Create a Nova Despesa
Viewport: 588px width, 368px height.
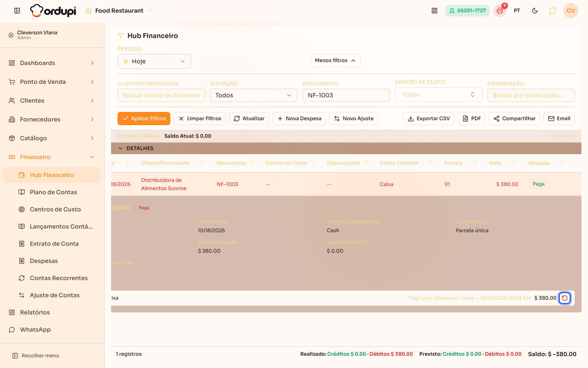[x=299, y=119]
